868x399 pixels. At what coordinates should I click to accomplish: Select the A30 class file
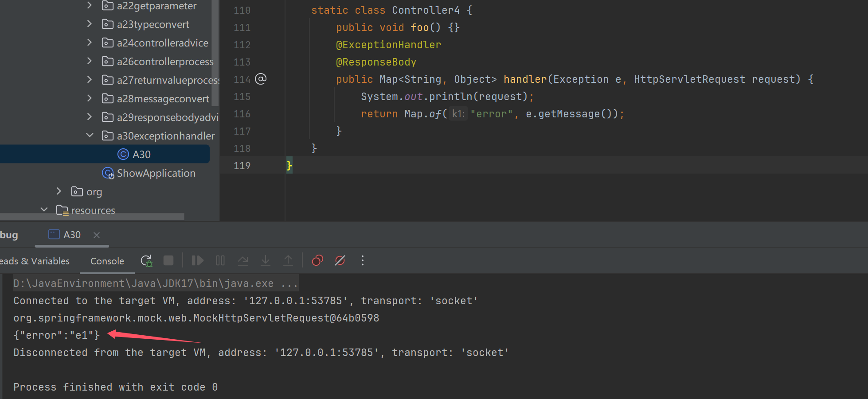click(105, 154)
